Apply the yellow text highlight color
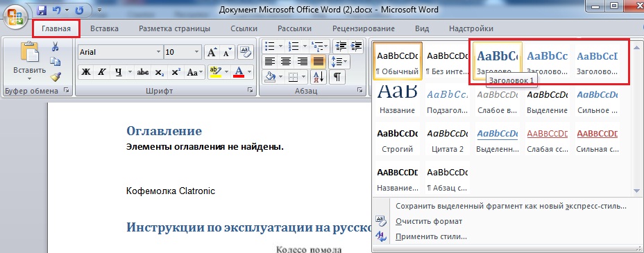The image size is (644, 253). [x=215, y=73]
